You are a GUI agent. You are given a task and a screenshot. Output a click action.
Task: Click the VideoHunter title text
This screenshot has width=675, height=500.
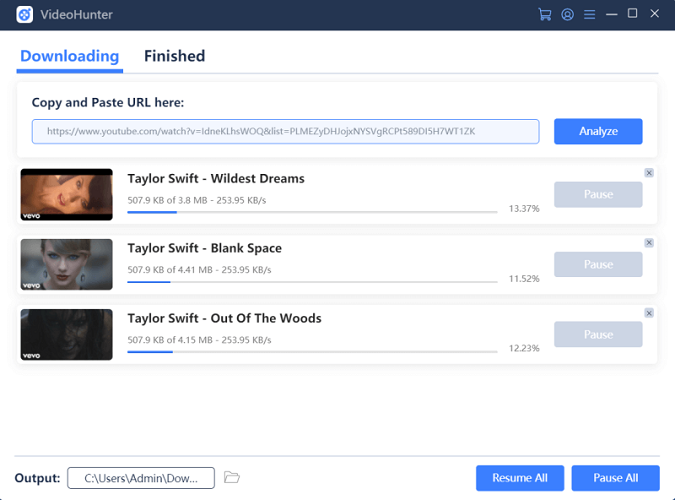(x=77, y=14)
